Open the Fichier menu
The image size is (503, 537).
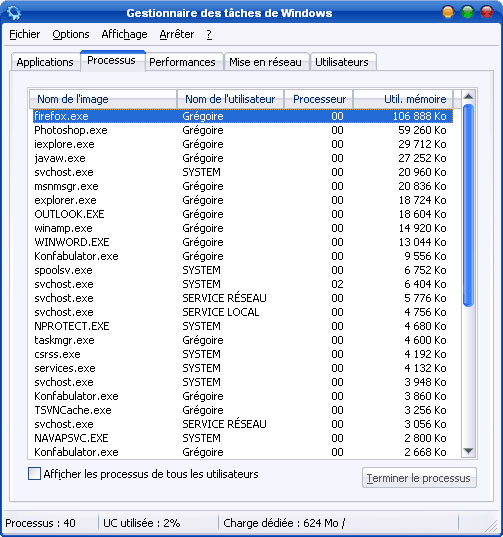pyautogui.click(x=24, y=34)
